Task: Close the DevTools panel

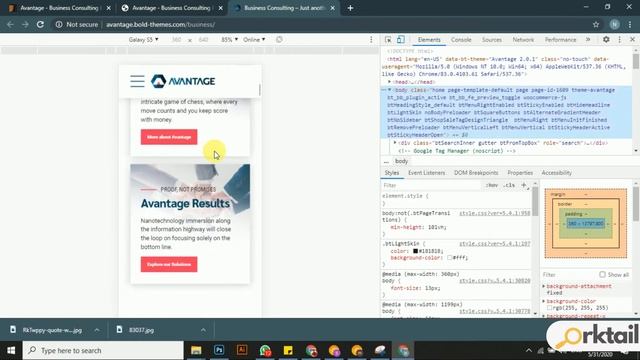Action: 632,40
